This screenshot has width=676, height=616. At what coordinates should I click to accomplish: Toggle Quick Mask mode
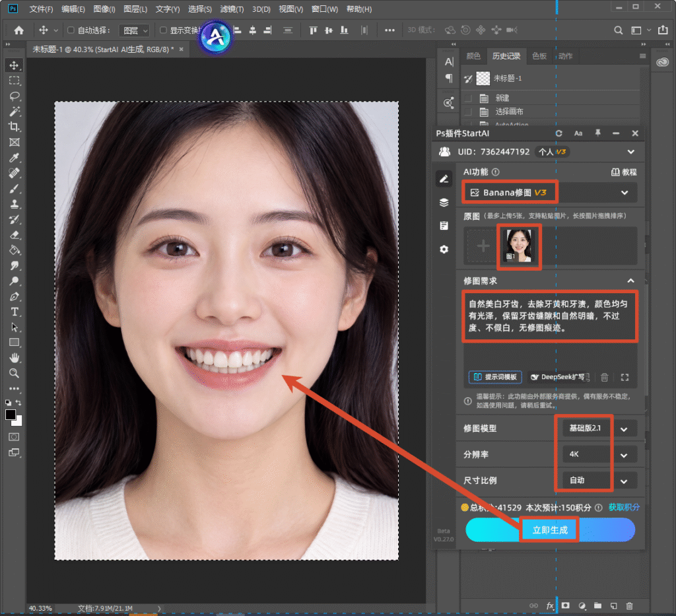point(15,437)
